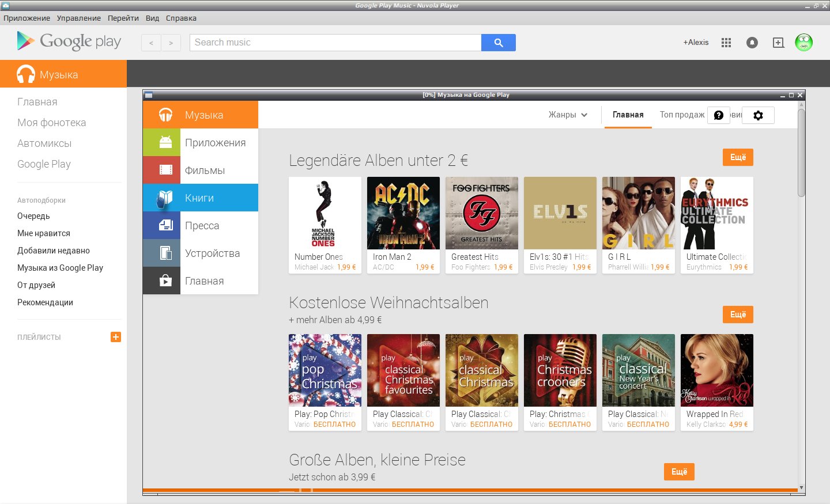Screen dimensions: 830x504
Task: Expand the Жанры dropdown
Action: click(568, 115)
